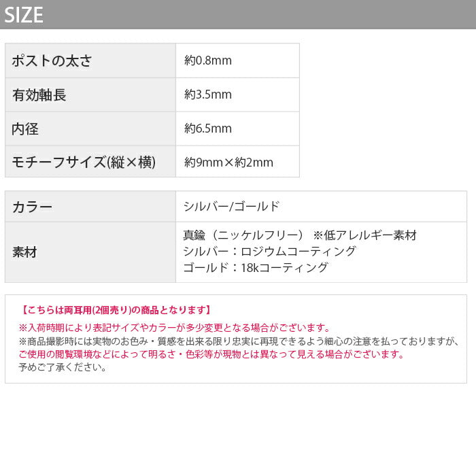This screenshot has width=476, height=476.
Task: Select the モチーフサイズ(縦×横) label
Action: click(84, 162)
